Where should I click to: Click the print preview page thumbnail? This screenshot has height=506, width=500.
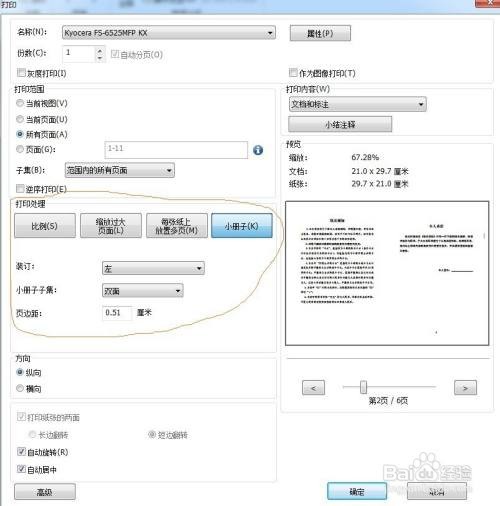(387, 273)
